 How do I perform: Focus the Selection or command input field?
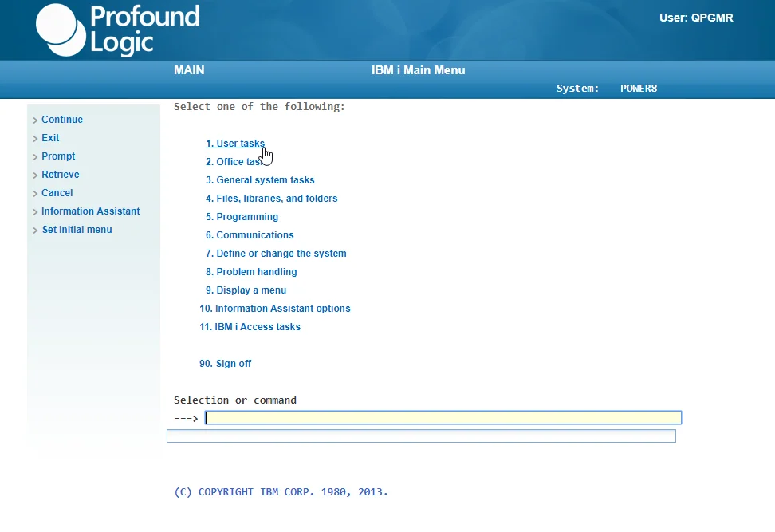[443, 418]
